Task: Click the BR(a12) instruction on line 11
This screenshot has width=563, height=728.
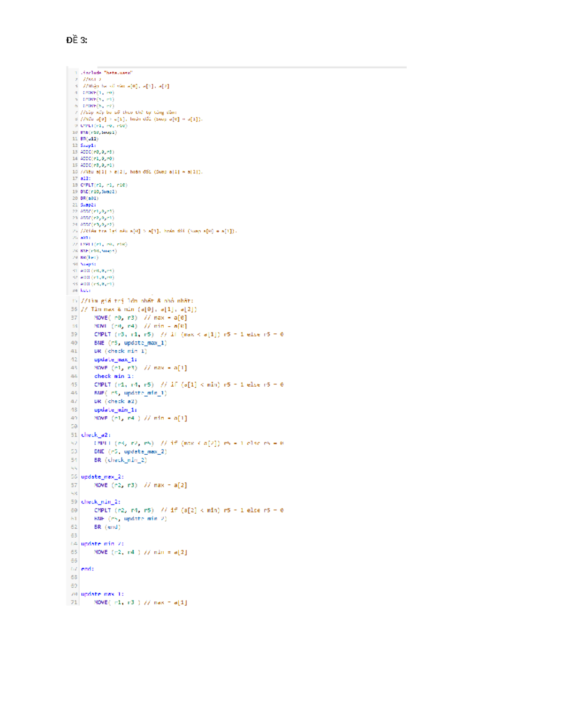Action: click(89, 139)
